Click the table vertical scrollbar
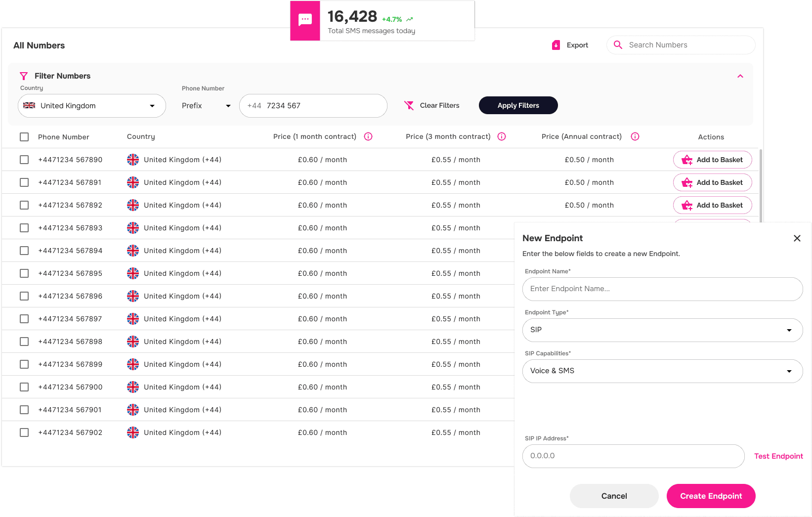The image size is (812, 517). [761, 185]
